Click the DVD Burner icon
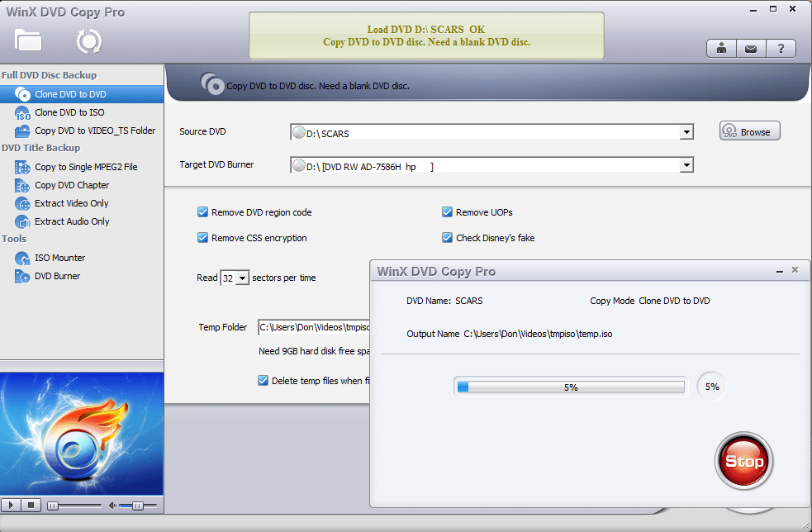This screenshot has height=532, width=812. click(x=22, y=276)
